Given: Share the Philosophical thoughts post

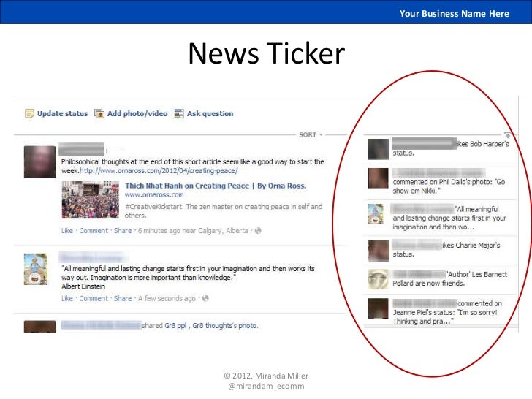Looking at the screenshot, I should [123, 231].
